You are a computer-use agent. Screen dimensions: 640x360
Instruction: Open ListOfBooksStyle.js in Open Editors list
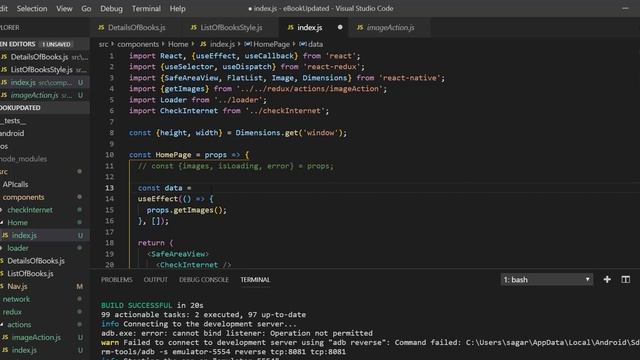click(x=44, y=70)
